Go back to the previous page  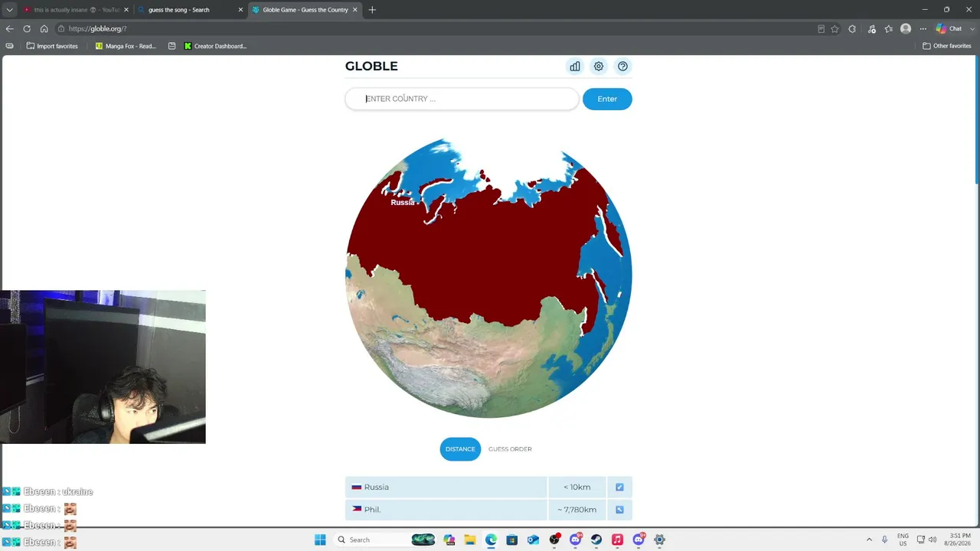point(9,29)
